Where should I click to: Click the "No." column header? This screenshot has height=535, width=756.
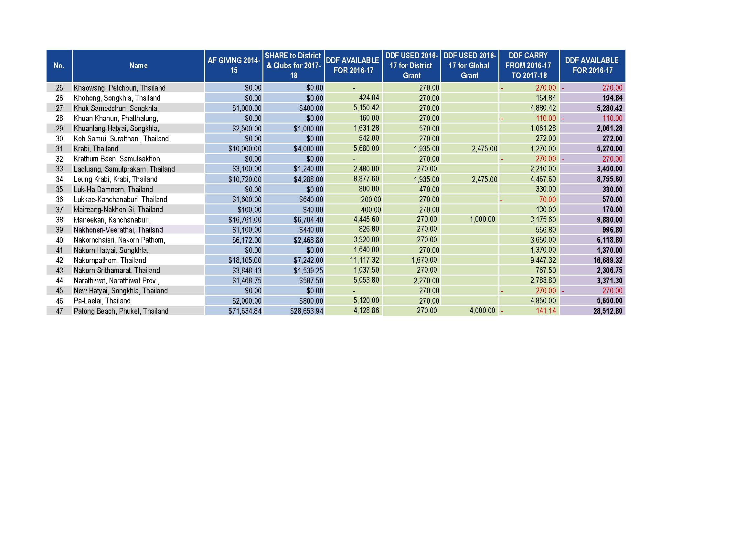[59, 66]
